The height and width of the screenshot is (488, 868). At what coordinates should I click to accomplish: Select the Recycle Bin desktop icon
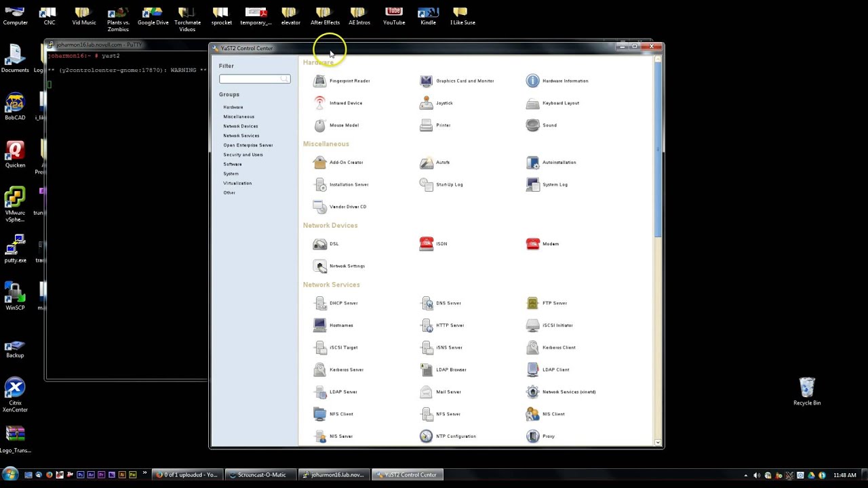[807, 392]
